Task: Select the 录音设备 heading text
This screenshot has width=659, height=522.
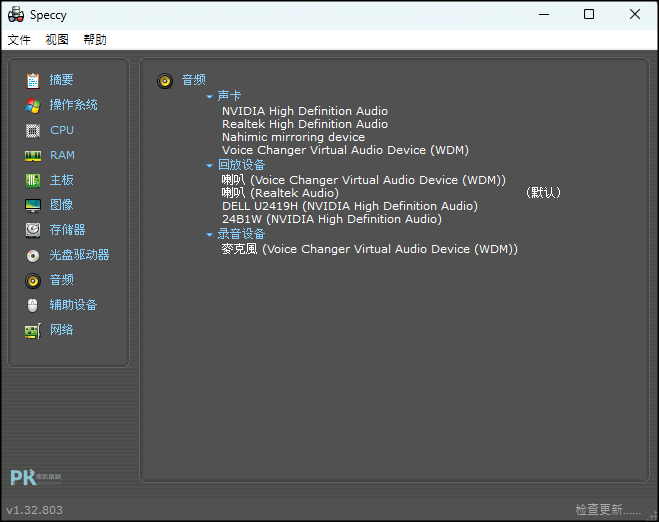Action: (x=241, y=234)
